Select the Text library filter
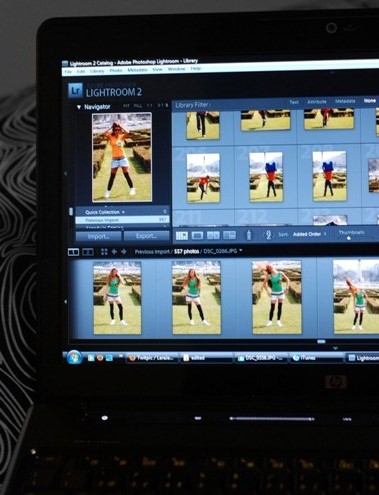The height and width of the screenshot is (495, 379). click(x=294, y=102)
